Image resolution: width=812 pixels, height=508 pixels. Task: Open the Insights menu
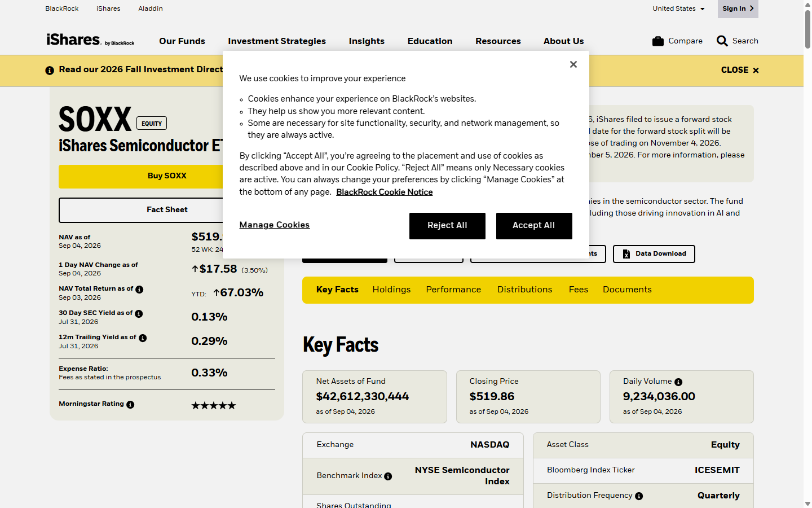tap(367, 41)
